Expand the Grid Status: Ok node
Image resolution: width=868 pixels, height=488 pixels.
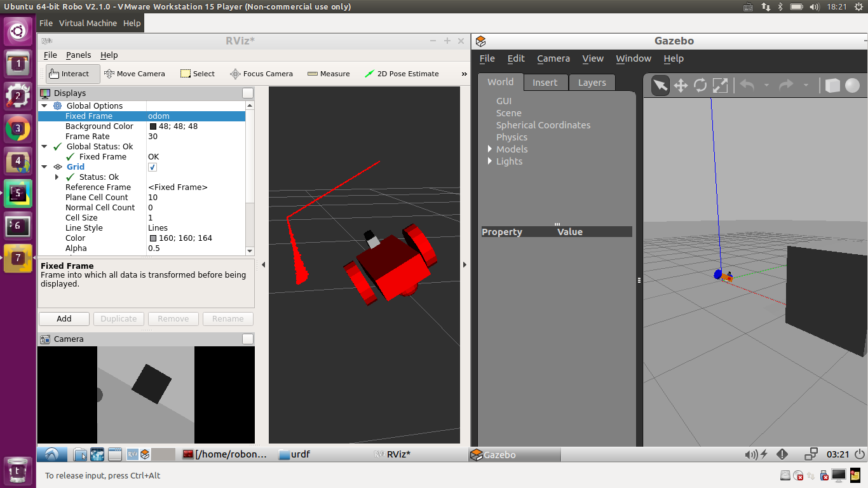[x=57, y=177]
